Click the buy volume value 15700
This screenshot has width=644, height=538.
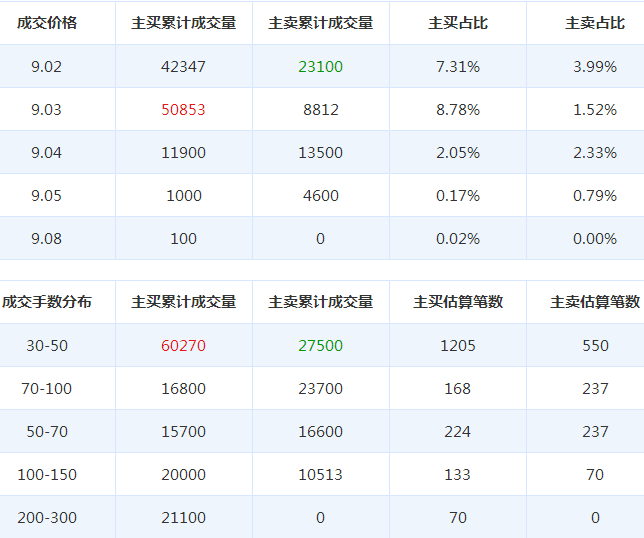coord(183,432)
